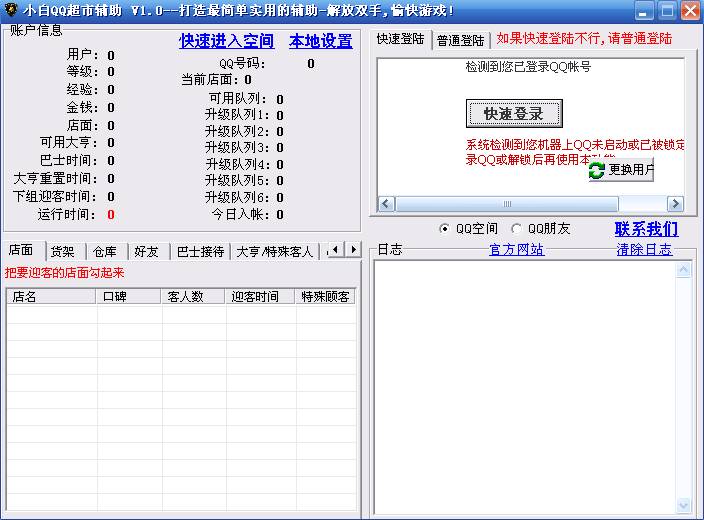The height and width of the screenshot is (520, 704).
Task: Click the log scrollbar down arrow
Action: [x=683, y=505]
